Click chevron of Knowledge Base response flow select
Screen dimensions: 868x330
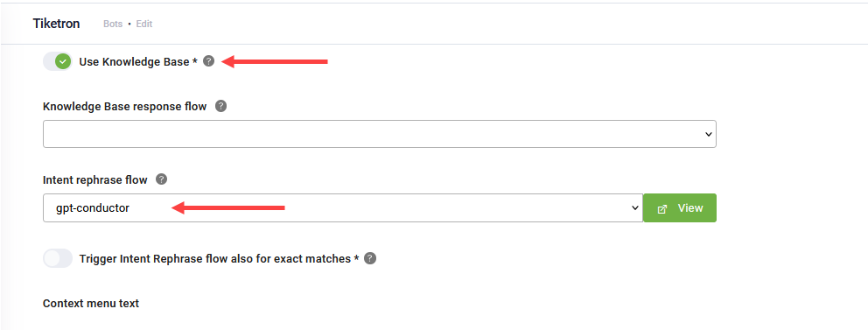point(708,135)
